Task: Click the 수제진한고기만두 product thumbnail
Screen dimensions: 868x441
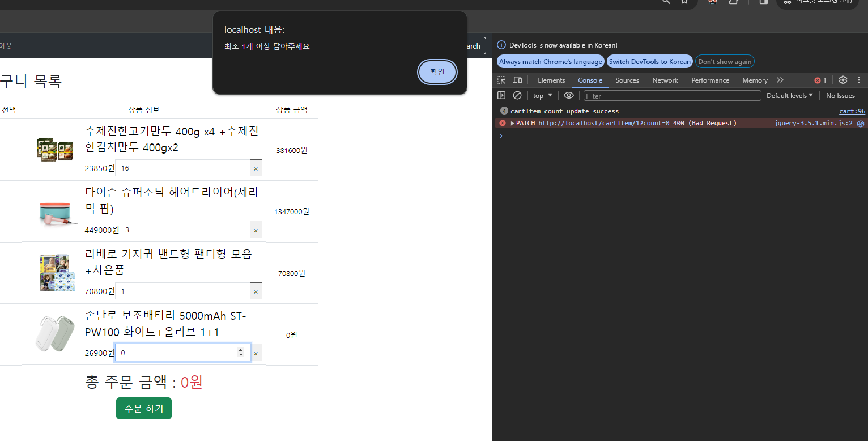Action: click(x=55, y=150)
